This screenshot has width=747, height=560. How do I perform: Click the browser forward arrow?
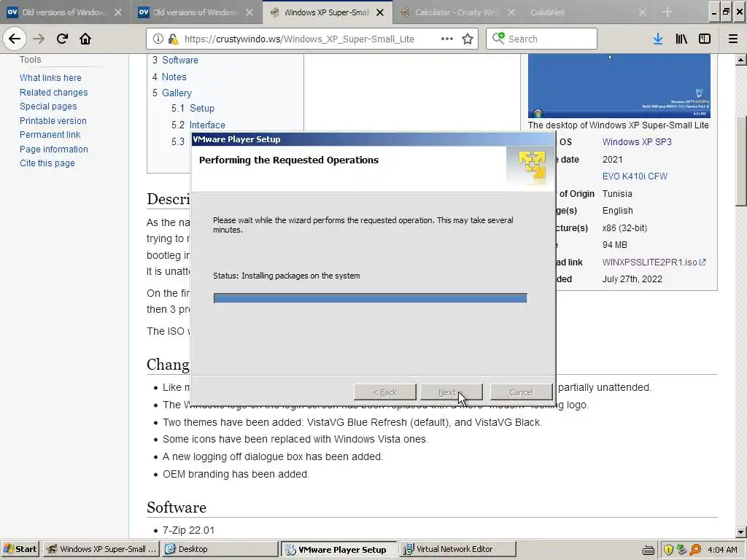coord(39,39)
